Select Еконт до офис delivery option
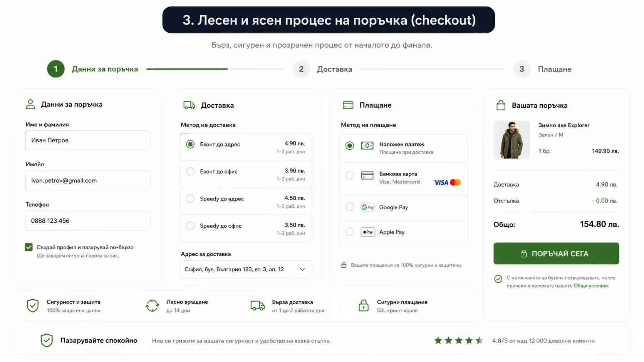644x362 pixels. (190, 171)
